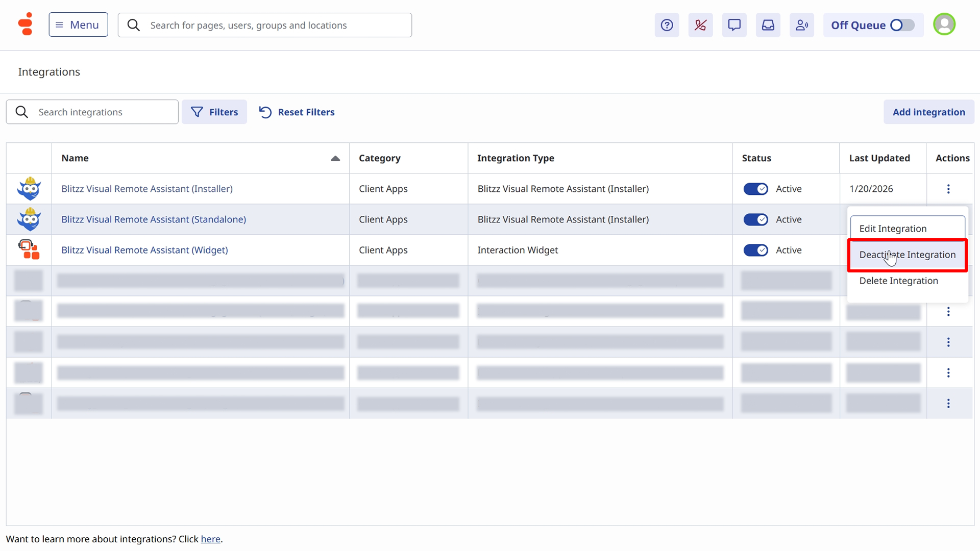Click the Genesys orange logo
This screenshot has height=551, width=980.
pos(26,24)
